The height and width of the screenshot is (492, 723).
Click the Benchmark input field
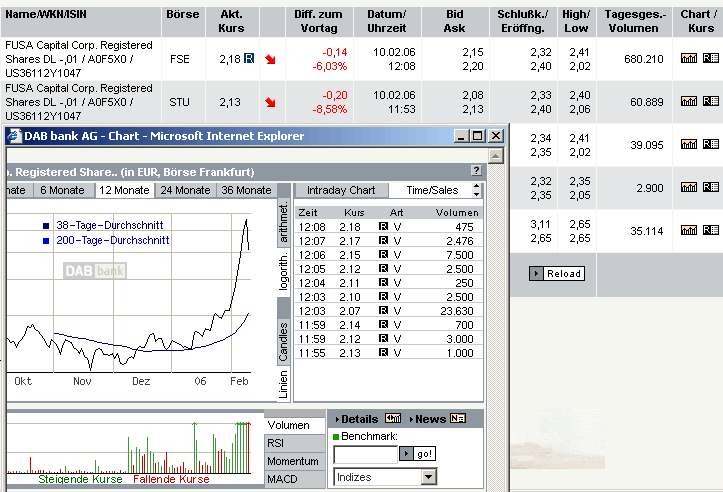366,454
